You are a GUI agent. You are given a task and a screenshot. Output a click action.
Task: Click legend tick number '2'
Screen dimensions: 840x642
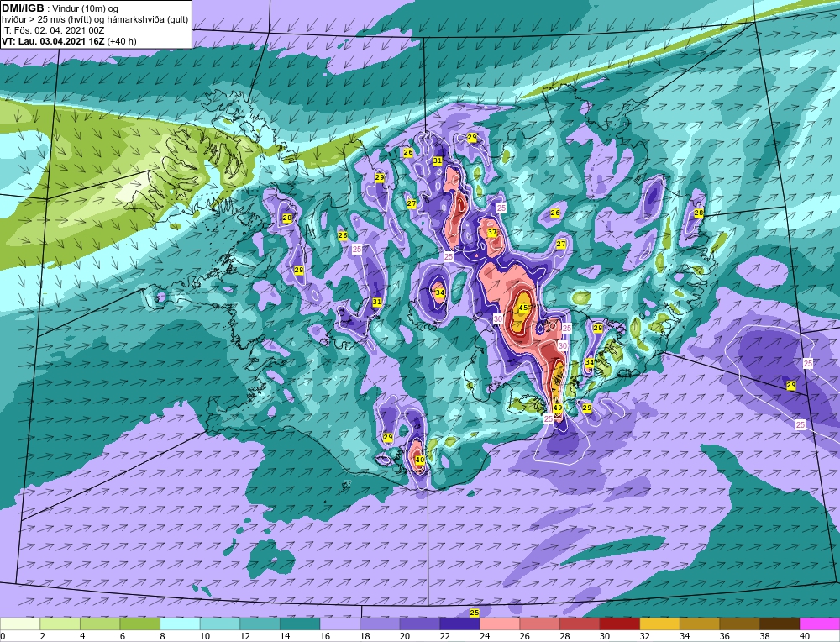tap(42, 636)
